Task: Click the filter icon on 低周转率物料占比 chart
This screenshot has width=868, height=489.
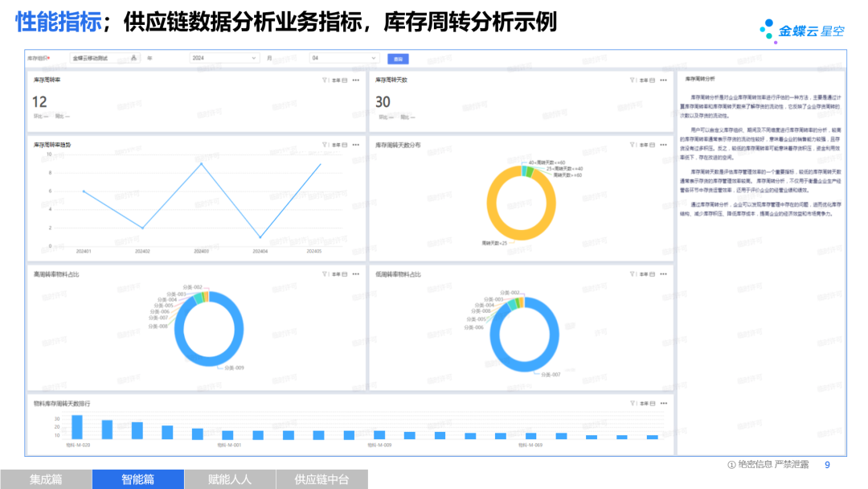Action: click(633, 274)
